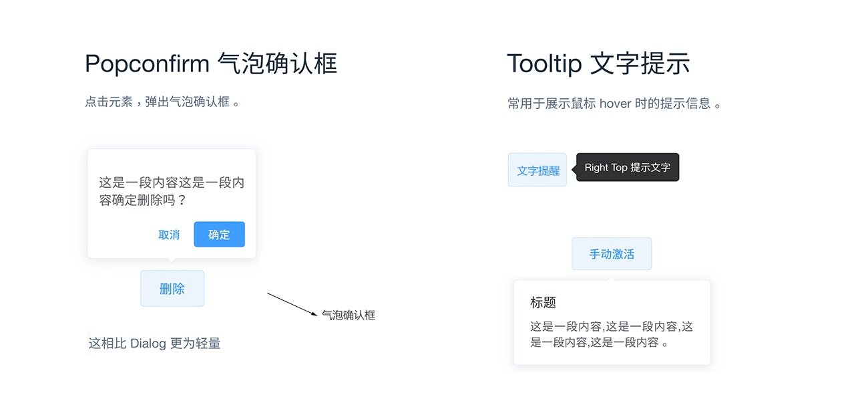This screenshot has width=868, height=401.
Task: Click the 取消 cancel button
Action: (x=169, y=235)
